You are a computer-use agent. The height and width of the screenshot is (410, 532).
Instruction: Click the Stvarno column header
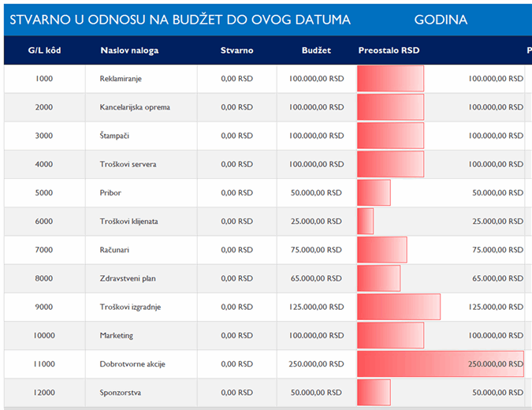click(x=236, y=50)
